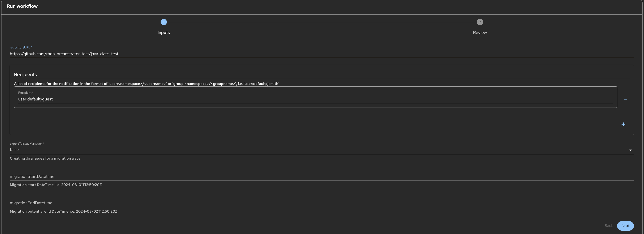Click the Recipients section heading
This screenshot has height=234, width=644.
click(x=25, y=75)
